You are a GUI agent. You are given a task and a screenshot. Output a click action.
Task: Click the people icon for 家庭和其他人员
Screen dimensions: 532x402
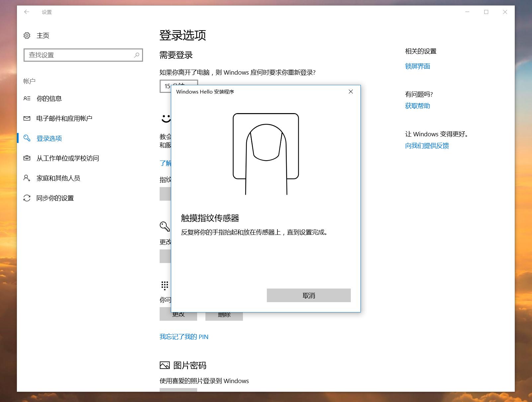(27, 178)
